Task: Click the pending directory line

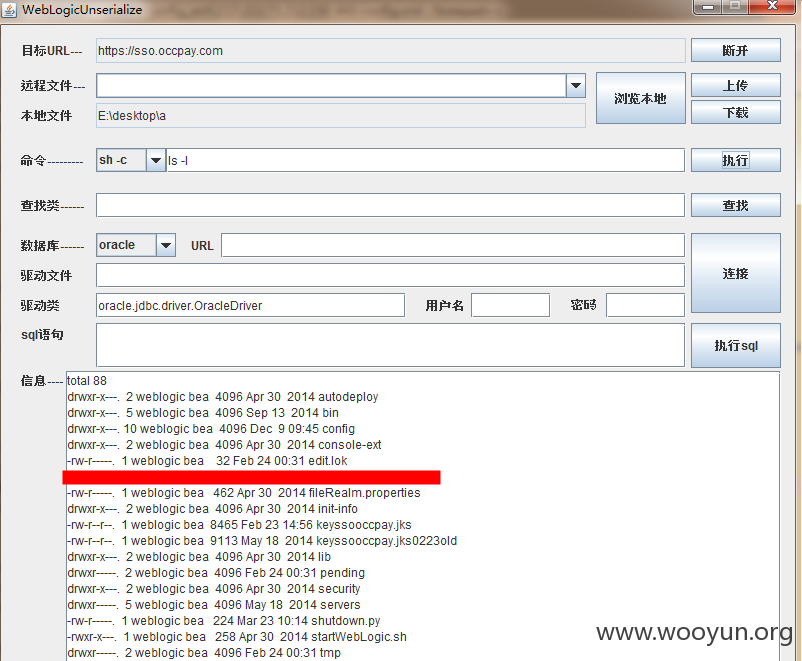Action: [216, 572]
